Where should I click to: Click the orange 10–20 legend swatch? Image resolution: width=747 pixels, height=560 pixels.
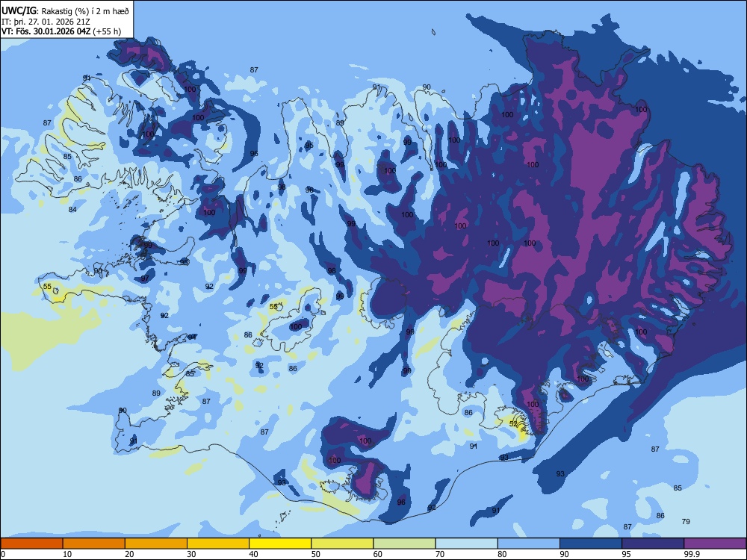[x=94, y=544]
